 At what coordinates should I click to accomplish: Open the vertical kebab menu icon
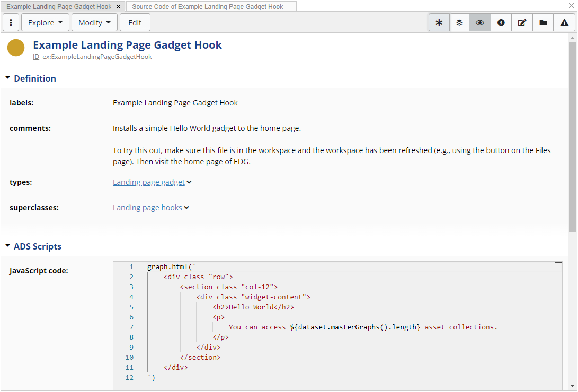tap(11, 22)
